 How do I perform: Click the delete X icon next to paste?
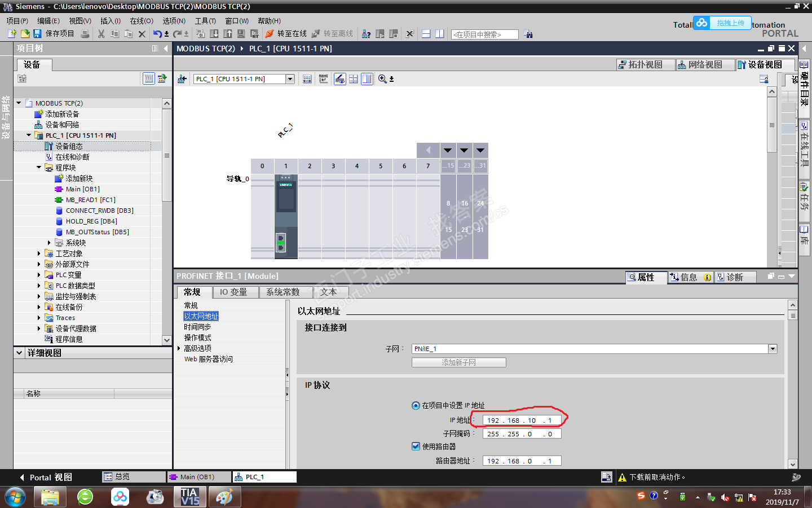click(142, 34)
